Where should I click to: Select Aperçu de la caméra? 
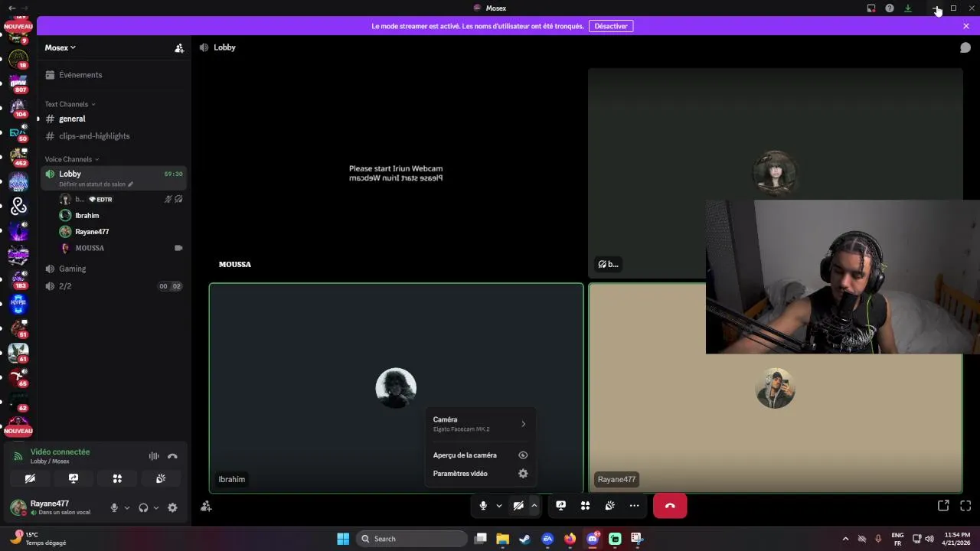click(480, 455)
